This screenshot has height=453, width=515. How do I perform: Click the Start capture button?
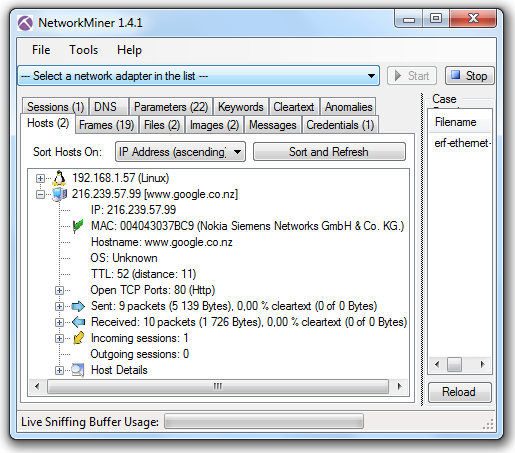(x=412, y=76)
